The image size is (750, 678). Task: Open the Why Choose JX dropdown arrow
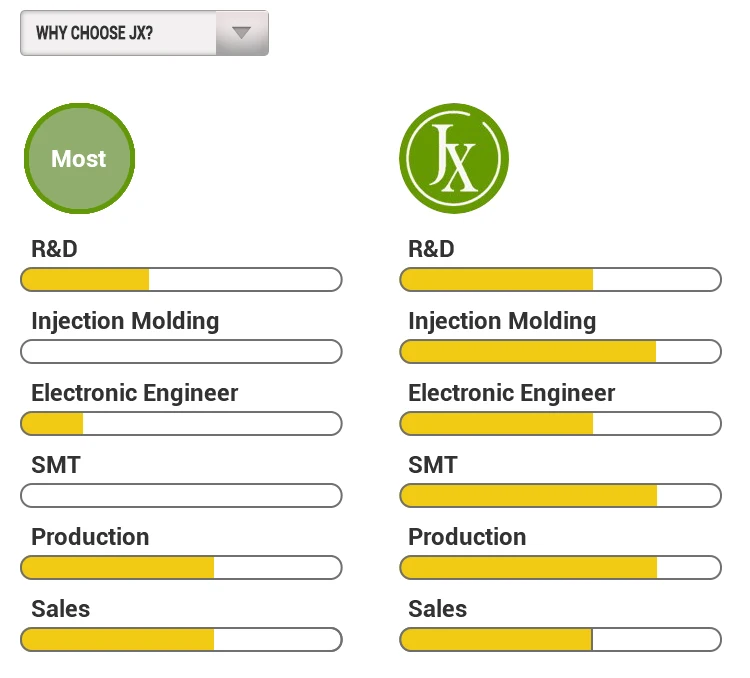pos(241,32)
